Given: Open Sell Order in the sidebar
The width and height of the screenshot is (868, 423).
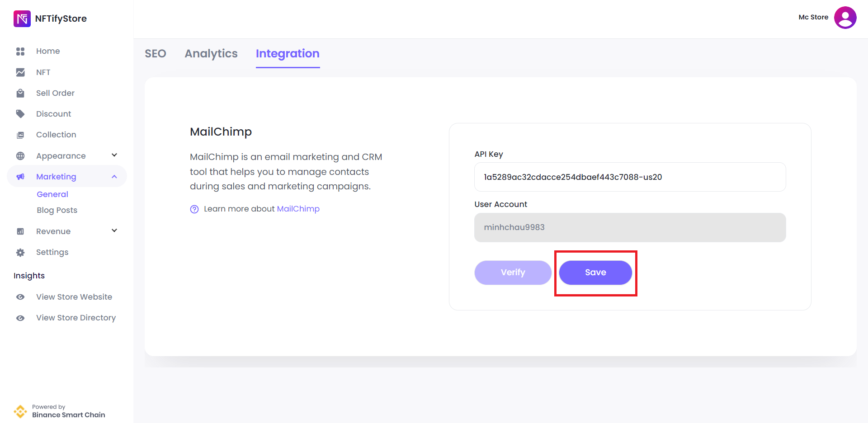Looking at the screenshot, I should point(55,93).
